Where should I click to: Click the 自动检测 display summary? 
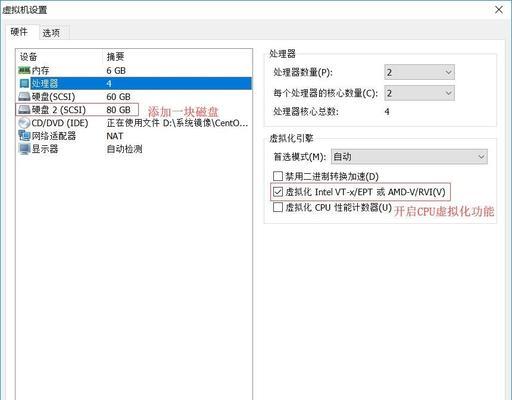tap(124, 149)
